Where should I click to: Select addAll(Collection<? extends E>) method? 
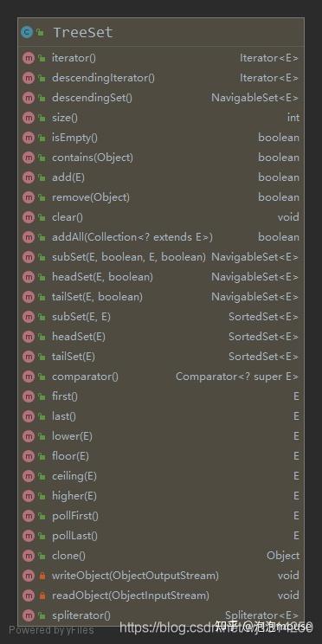click(x=132, y=237)
